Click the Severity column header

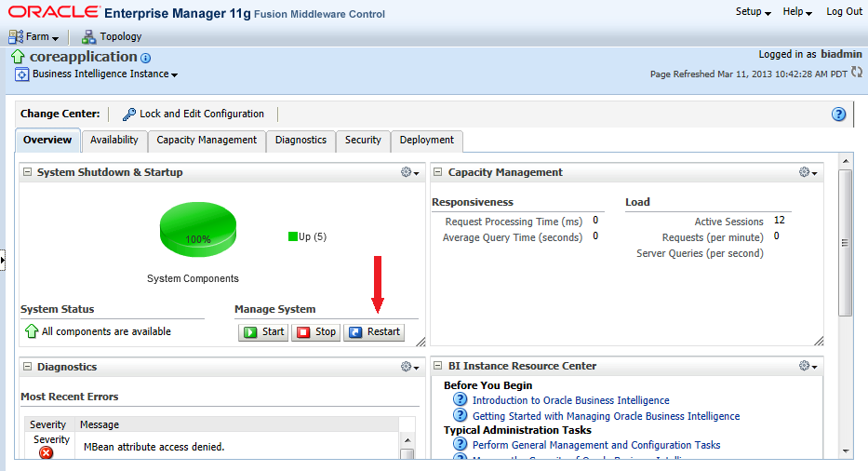tap(48, 424)
